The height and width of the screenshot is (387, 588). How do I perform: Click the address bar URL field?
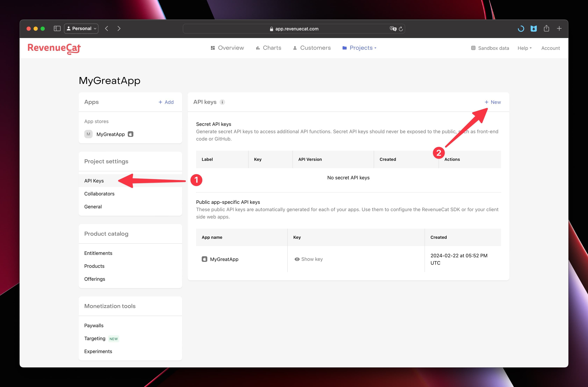294,29
